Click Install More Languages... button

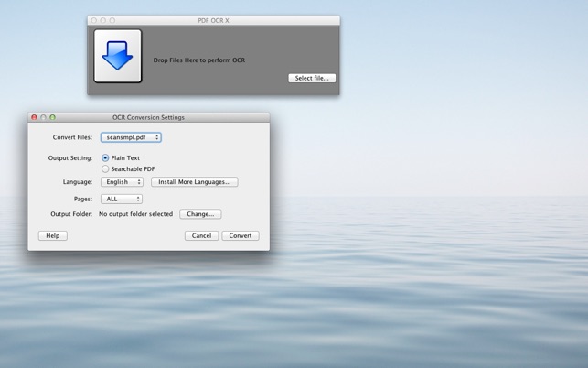point(194,182)
